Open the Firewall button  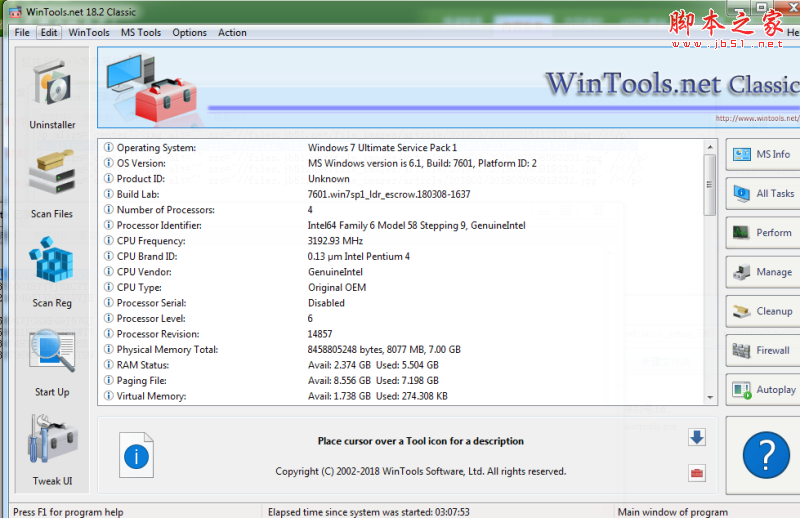click(763, 351)
